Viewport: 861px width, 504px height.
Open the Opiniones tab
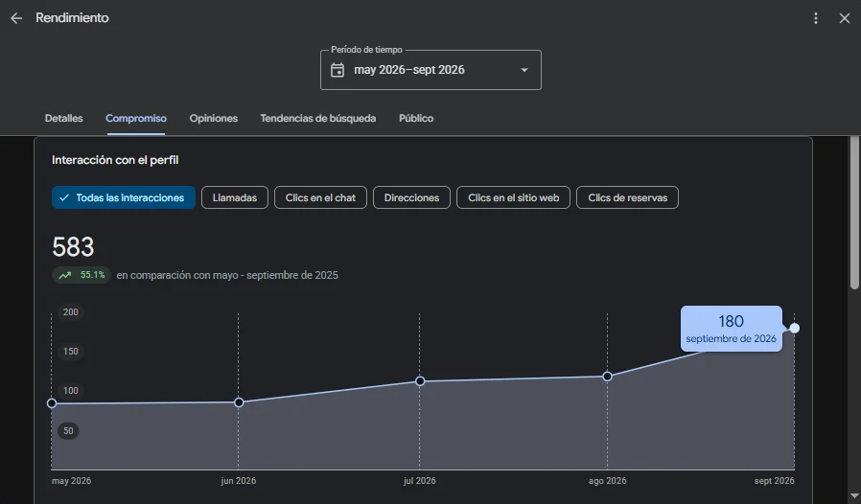point(214,118)
